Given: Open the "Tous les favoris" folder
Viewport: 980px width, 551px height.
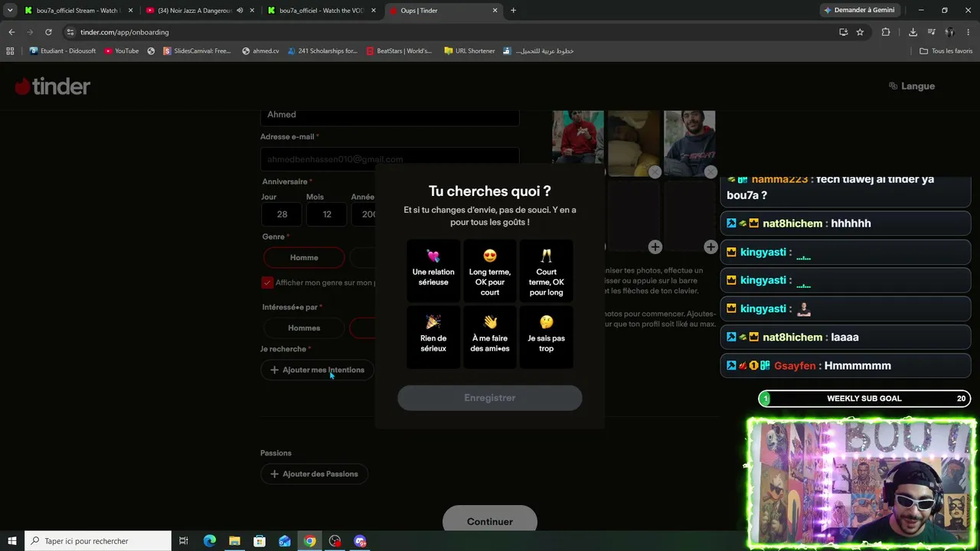Looking at the screenshot, I should coord(946,51).
